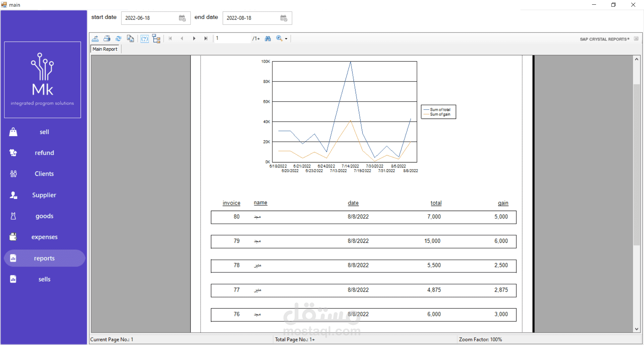Click the "date" column header

coord(353,203)
